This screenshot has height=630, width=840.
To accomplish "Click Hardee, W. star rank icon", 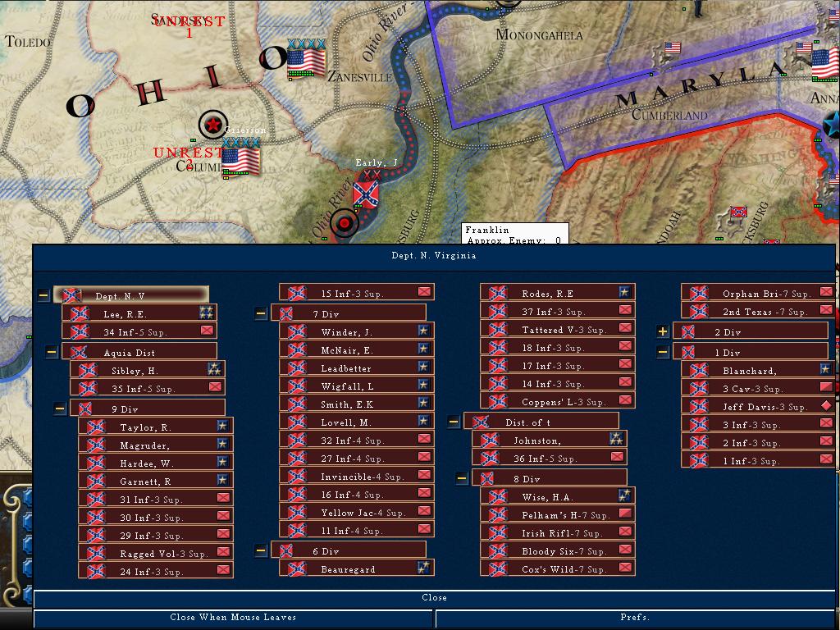I will pyautogui.click(x=222, y=462).
